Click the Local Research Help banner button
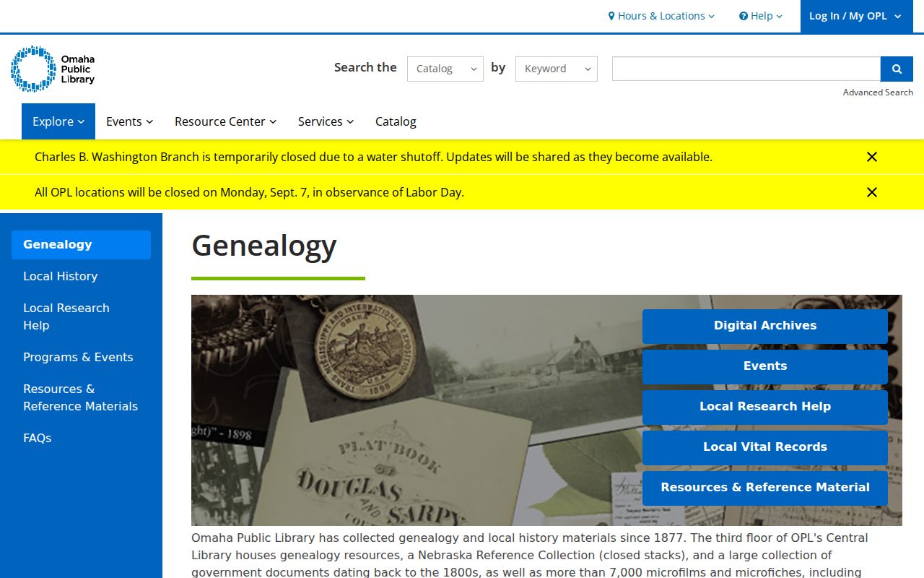The image size is (924, 578). (765, 407)
